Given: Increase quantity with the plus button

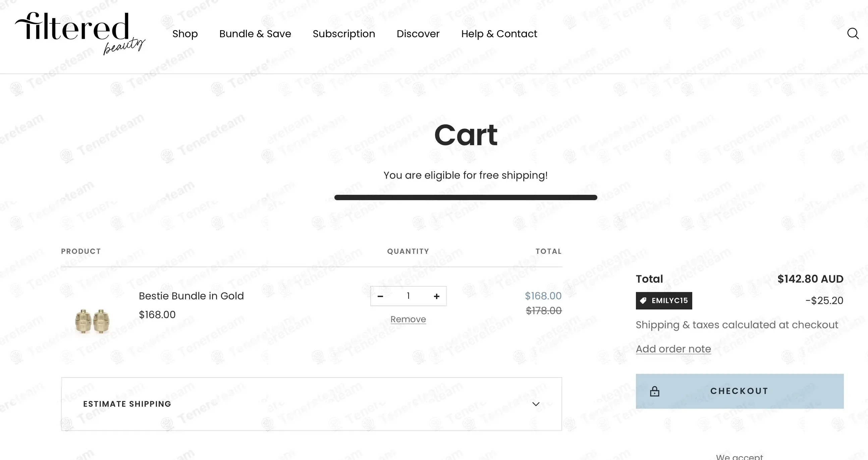Looking at the screenshot, I should [437, 296].
